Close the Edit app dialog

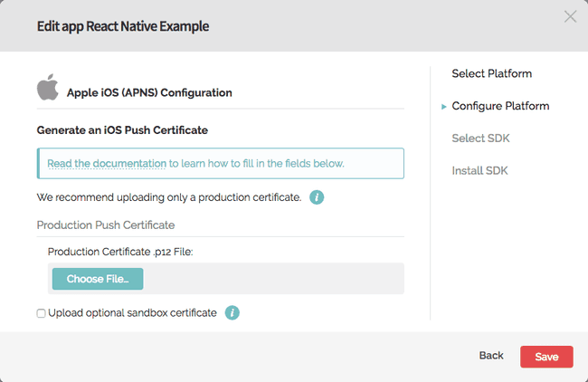[571, 16]
